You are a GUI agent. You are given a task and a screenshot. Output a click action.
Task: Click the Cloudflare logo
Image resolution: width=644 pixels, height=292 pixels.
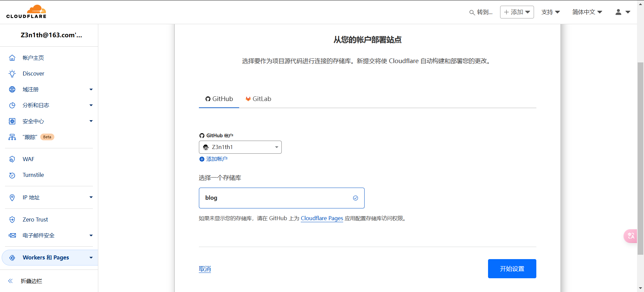tap(26, 12)
